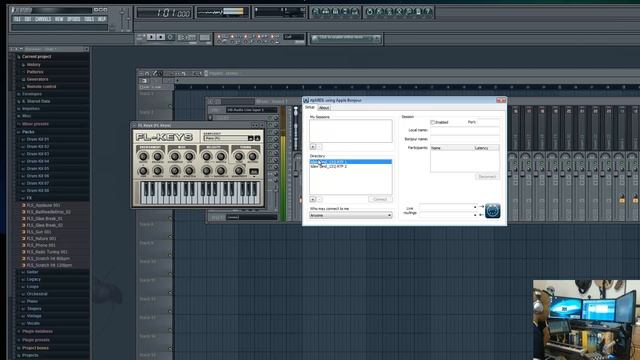Select the FLS_Nature 001 sample

[x=41, y=238]
